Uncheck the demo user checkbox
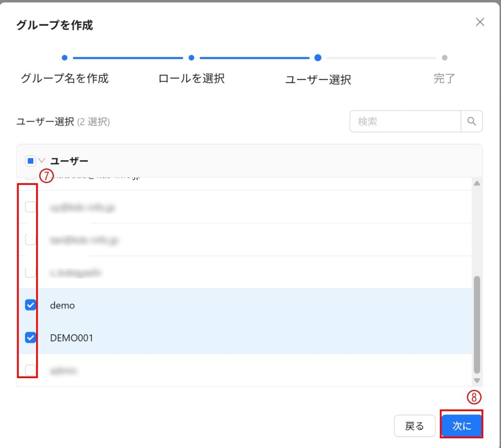 point(30,305)
